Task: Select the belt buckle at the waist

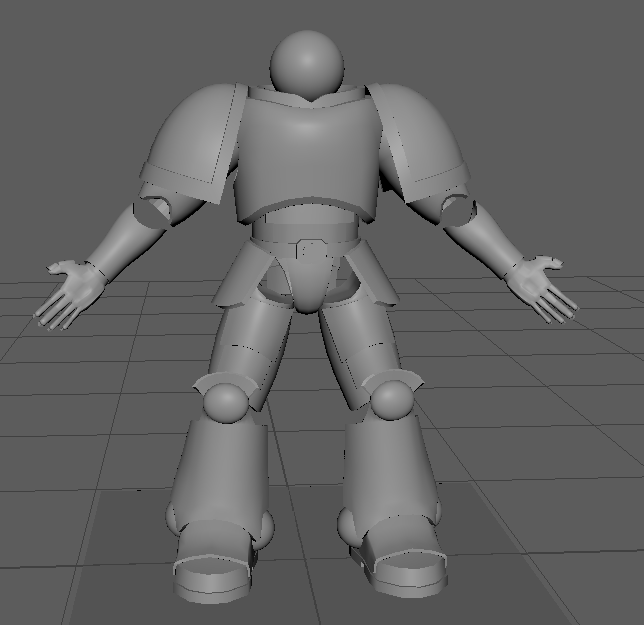Action: (x=311, y=249)
